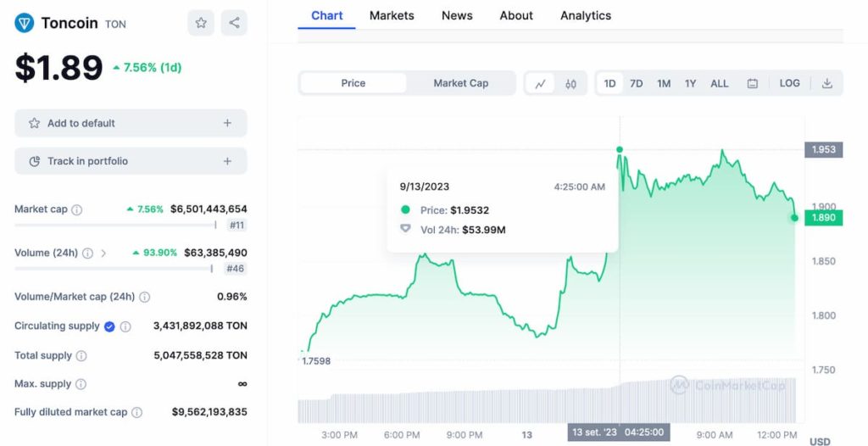Open Volume/Market cap (24h) info icon
The image size is (868, 446).
(x=144, y=297)
